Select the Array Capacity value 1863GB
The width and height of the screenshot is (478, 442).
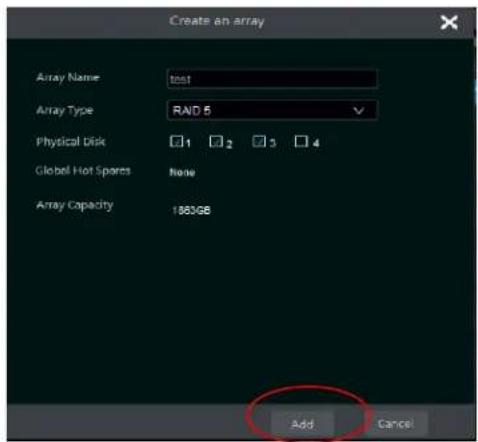coord(191,210)
